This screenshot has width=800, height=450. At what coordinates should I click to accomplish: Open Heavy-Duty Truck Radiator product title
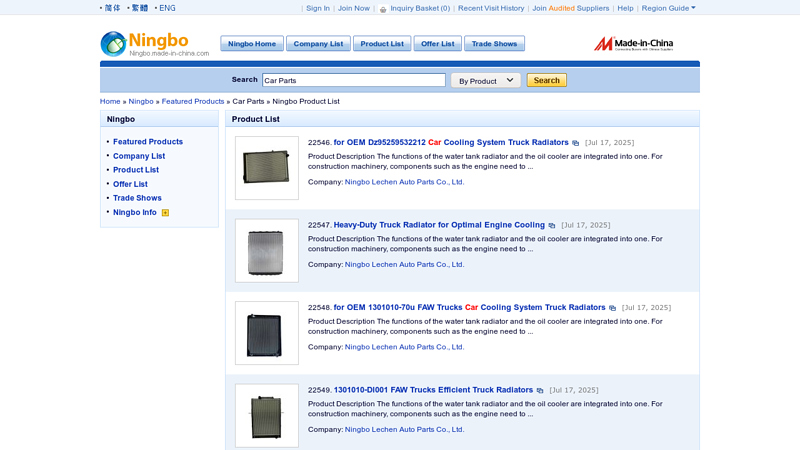tap(439, 225)
